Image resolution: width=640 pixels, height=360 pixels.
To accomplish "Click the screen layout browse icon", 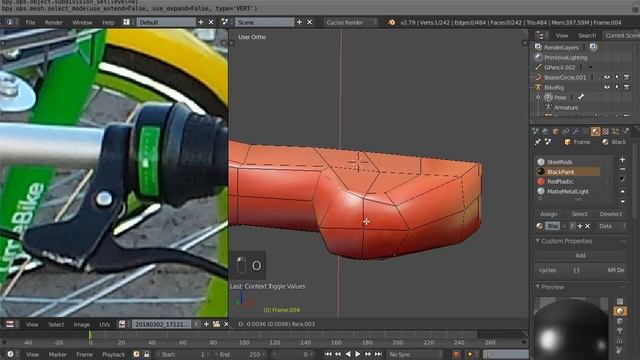I will pos(127,22).
